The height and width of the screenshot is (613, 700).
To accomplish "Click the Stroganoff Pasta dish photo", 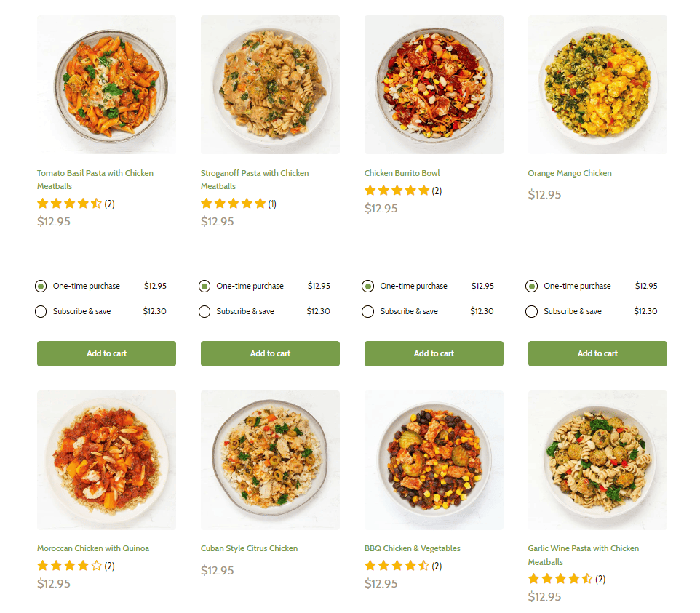I will [x=270, y=84].
